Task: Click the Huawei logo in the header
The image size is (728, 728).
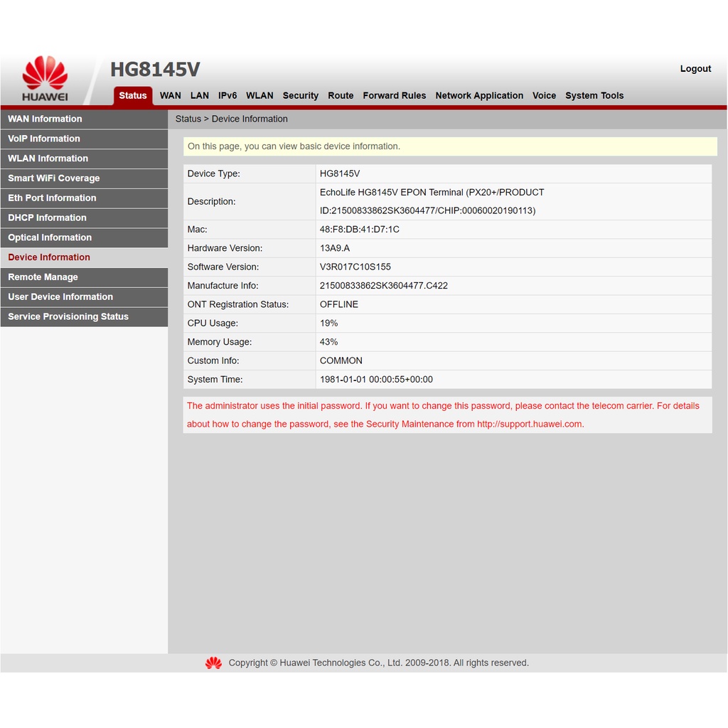Action: tap(45, 78)
